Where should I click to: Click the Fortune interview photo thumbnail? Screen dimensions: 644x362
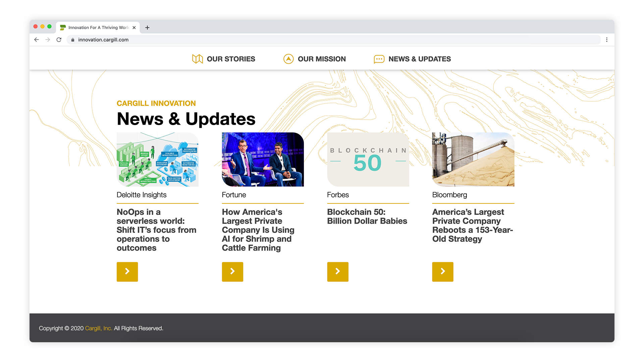(263, 159)
